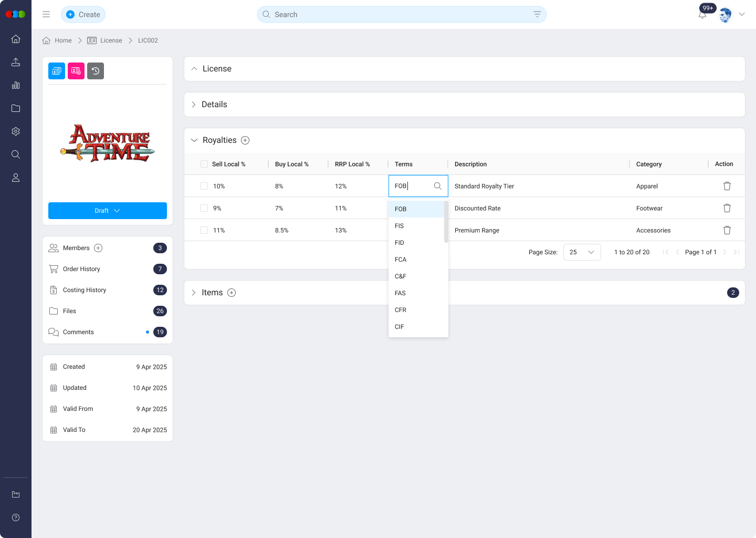Delete the Standard Royalty Tier row
This screenshot has width=756, height=538.
727,186
